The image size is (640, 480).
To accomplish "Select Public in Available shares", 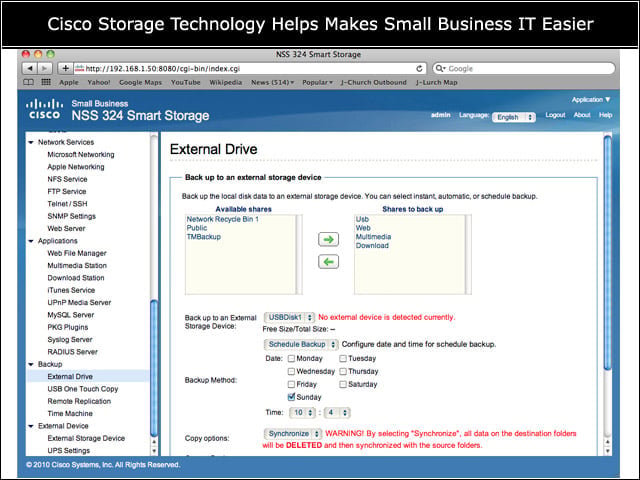I will pyautogui.click(x=197, y=228).
